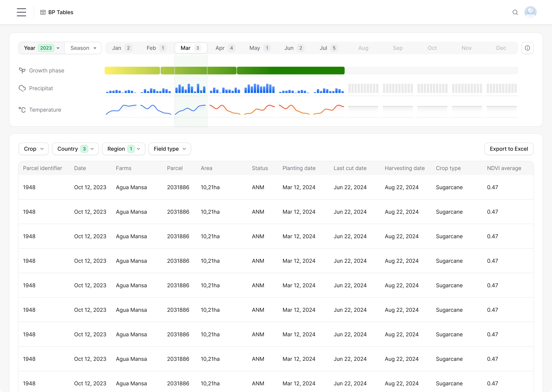The width and height of the screenshot is (552, 392).
Task: Click the Precipitation cloud icon
Action: click(22, 88)
